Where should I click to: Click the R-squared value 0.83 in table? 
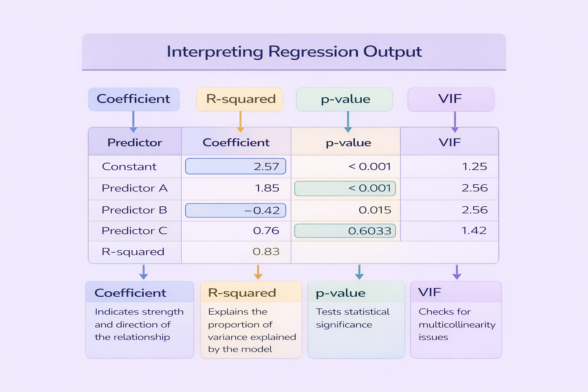266,252
